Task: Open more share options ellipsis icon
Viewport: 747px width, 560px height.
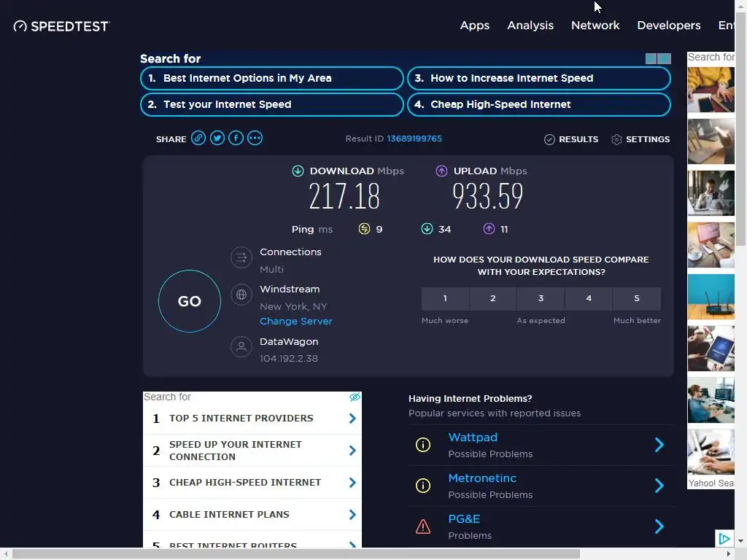Action: point(255,138)
